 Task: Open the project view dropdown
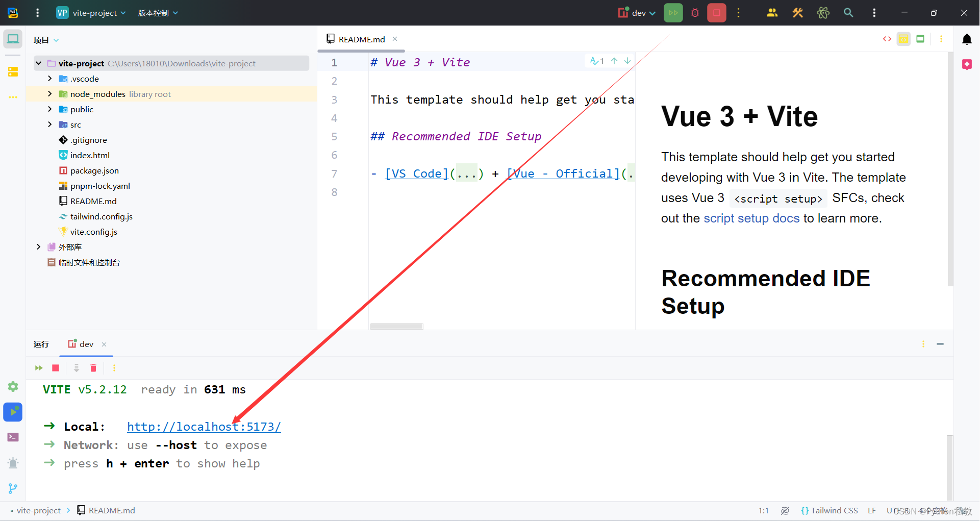[46, 40]
